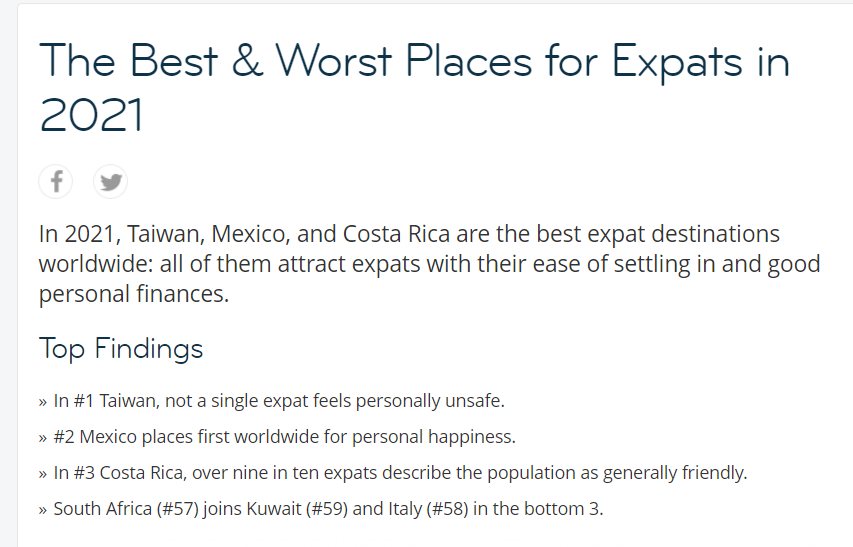
Task: Click the '#2 Mexico places first' finding
Action: pyautogui.click(x=277, y=437)
